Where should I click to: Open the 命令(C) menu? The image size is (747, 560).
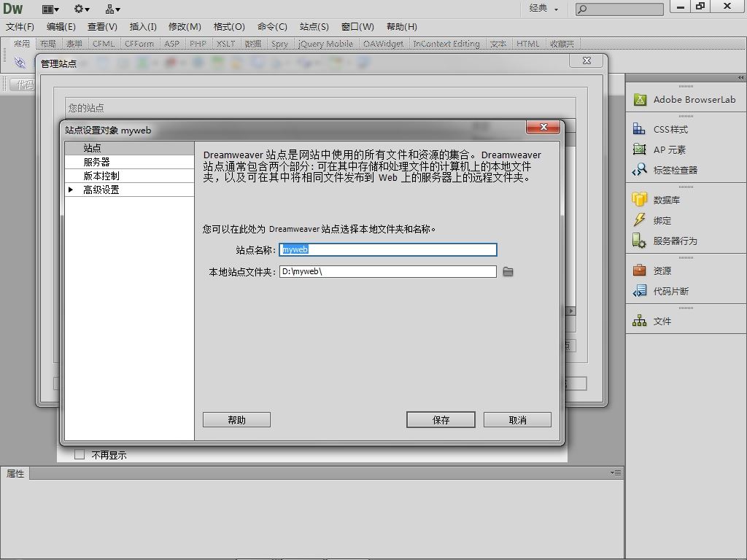point(272,27)
